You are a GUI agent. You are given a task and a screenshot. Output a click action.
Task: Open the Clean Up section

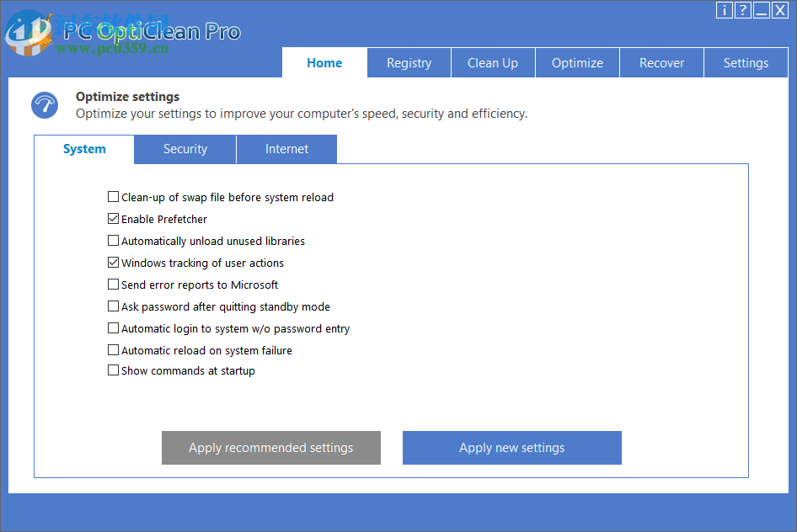pyautogui.click(x=493, y=62)
